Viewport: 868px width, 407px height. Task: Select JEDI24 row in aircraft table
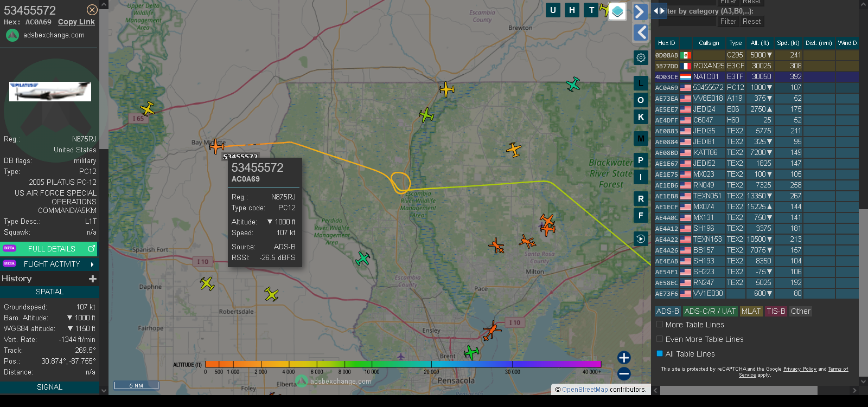tap(756, 109)
